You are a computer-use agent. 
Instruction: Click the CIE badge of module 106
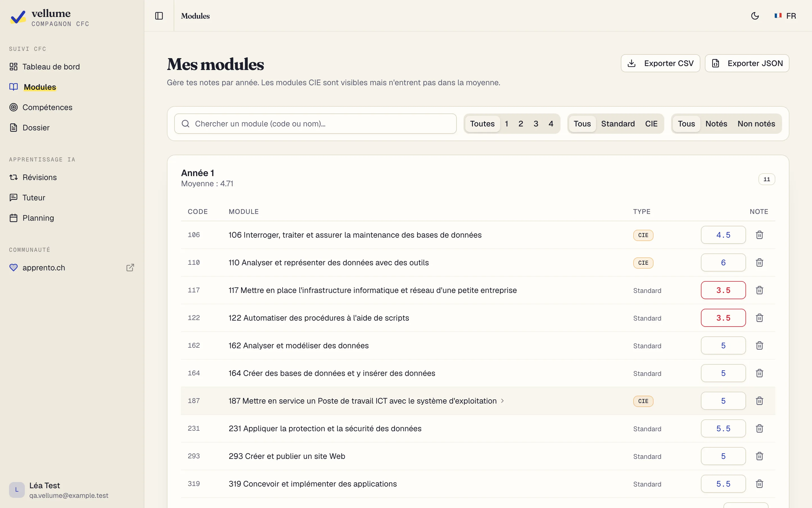[643, 235]
